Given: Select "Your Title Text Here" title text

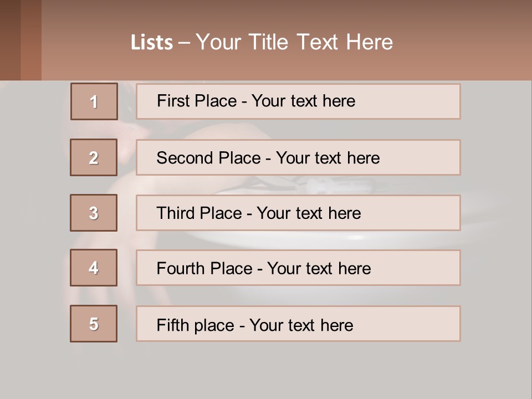Looking at the screenshot, I should tap(294, 42).
